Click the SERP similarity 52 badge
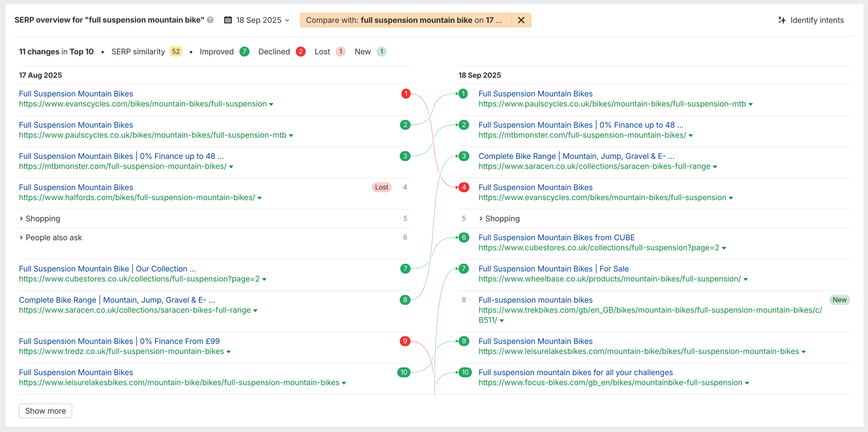The image size is (868, 432). tap(176, 52)
